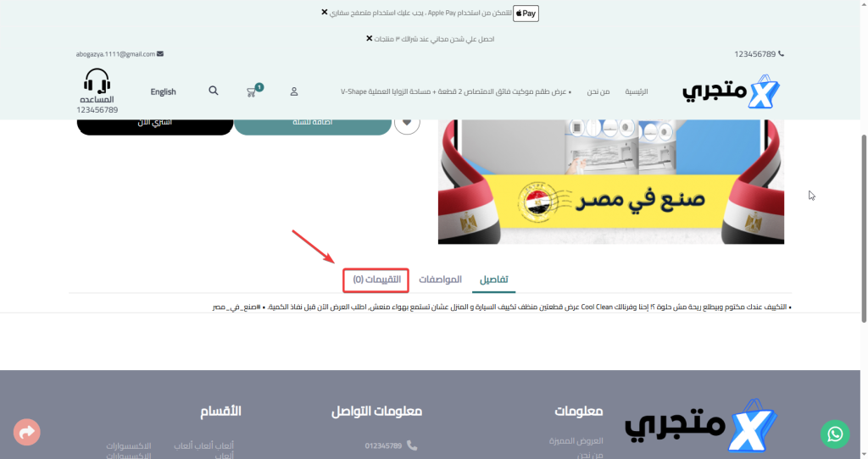Click the email address in header
The height and width of the screenshot is (459, 868).
tap(115, 54)
